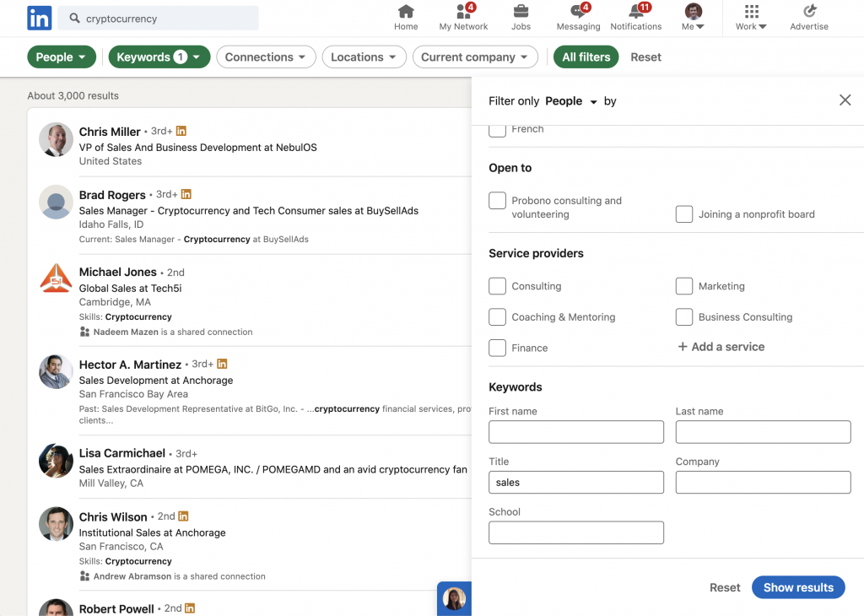Viewport: 864px width, 616px height.
Task: Click the Company keyword input field
Action: click(x=763, y=482)
